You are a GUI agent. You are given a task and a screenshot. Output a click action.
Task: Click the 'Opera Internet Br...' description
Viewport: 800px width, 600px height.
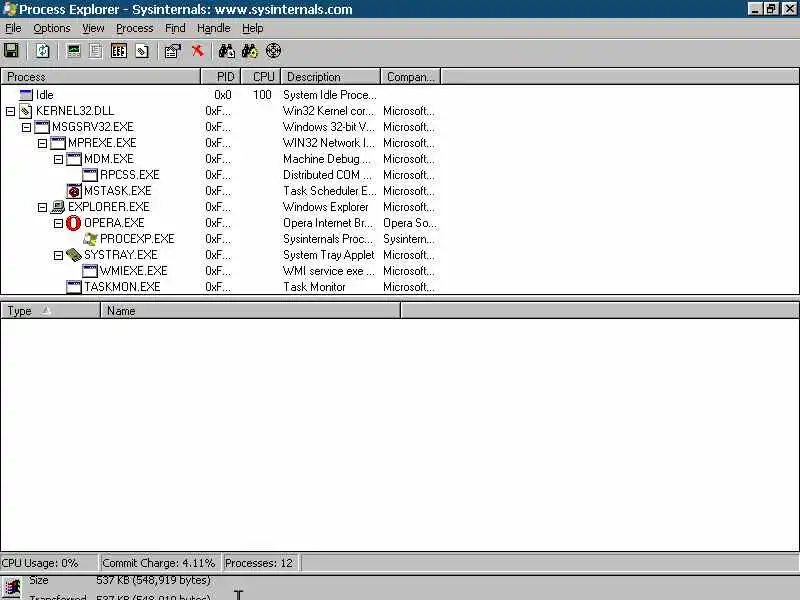click(328, 223)
